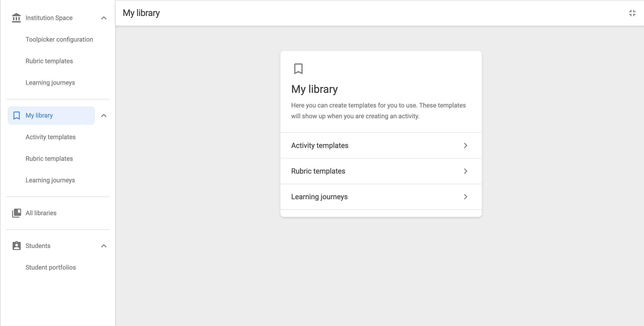
Task: Click the exit fullscreen icon at top right
Action: pos(632,13)
